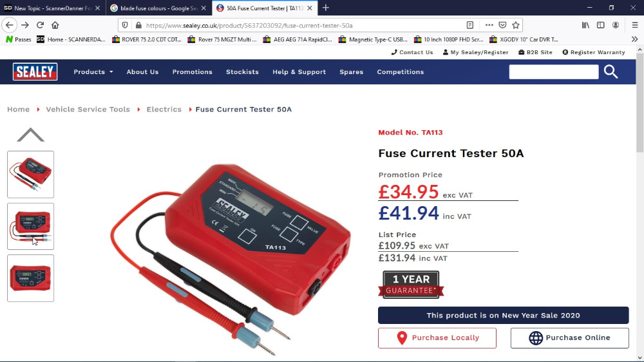Image resolution: width=644 pixels, height=362 pixels.
Task: Open the Promotions menu item
Action: click(192, 72)
